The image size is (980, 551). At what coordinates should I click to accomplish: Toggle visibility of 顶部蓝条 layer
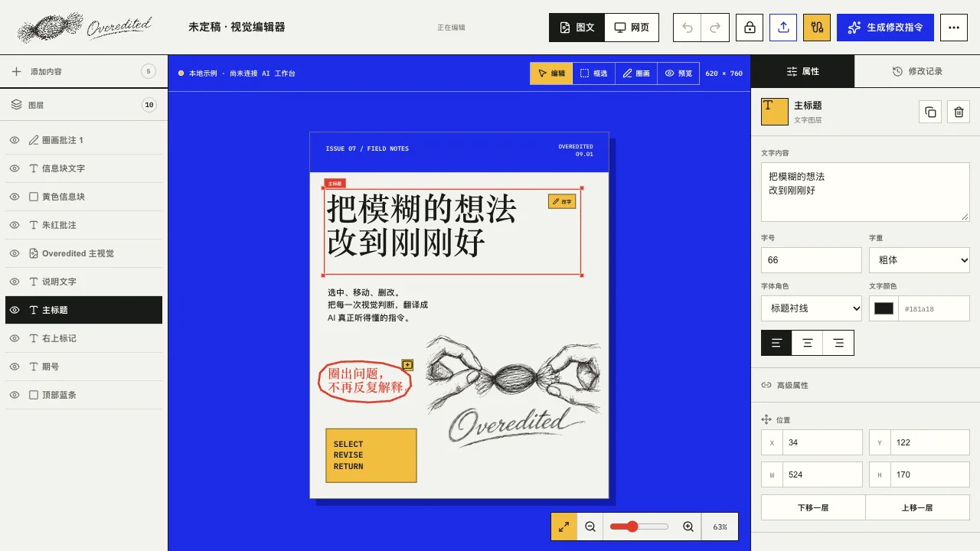coord(15,395)
